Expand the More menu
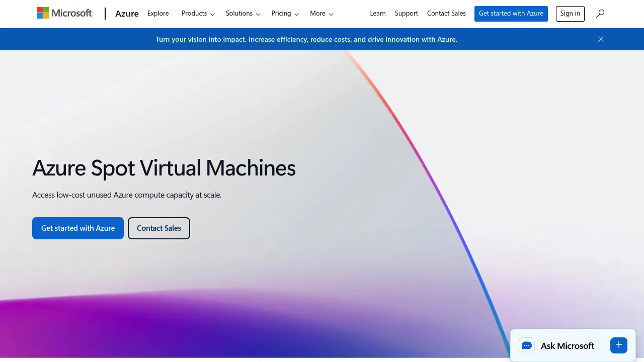The width and height of the screenshot is (644, 362). [x=321, y=14]
